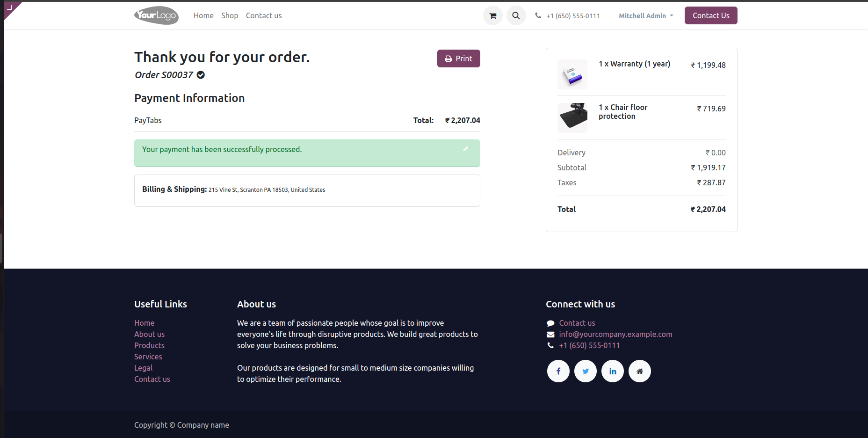
Task: Click the Chair floor protection thumbnail
Action: pos(572,117)
